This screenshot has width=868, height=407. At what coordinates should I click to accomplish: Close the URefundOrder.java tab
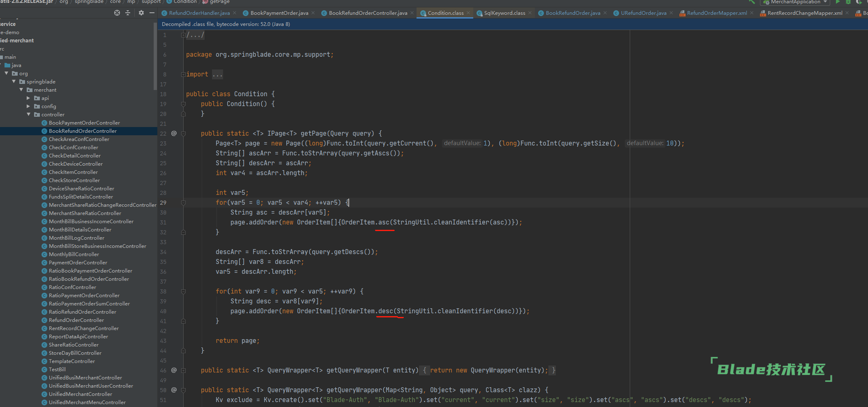(x=671, y=13)
